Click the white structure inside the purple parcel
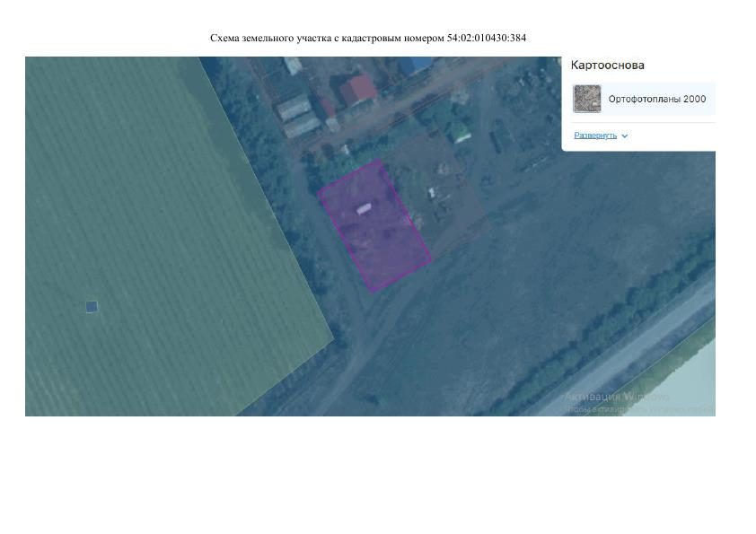The height and width of the screenshot is (534, 756). (364, 209)
